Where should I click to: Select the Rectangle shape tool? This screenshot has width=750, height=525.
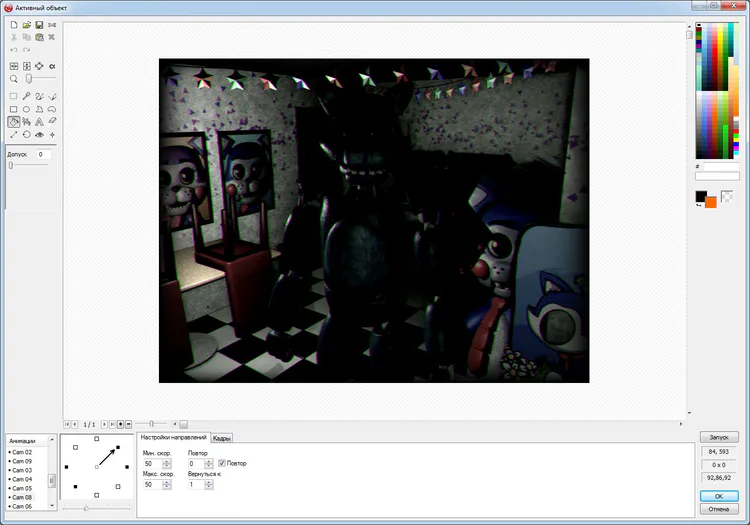(x=14, y=109)
